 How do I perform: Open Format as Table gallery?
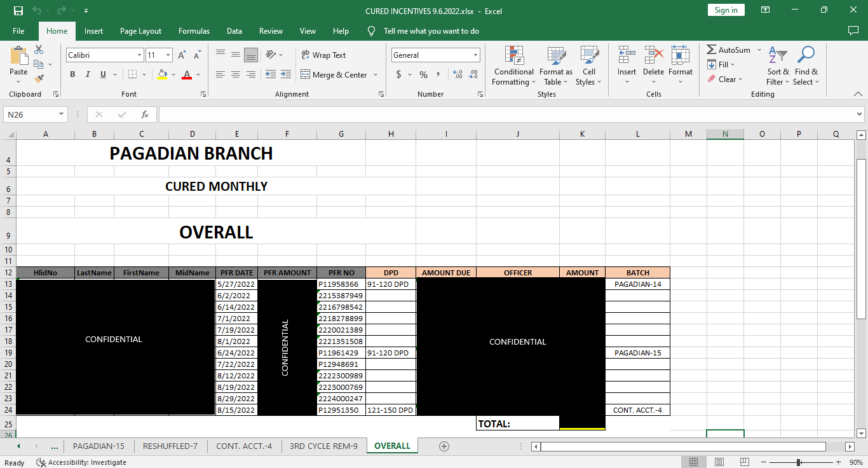[x=556, y=65]
